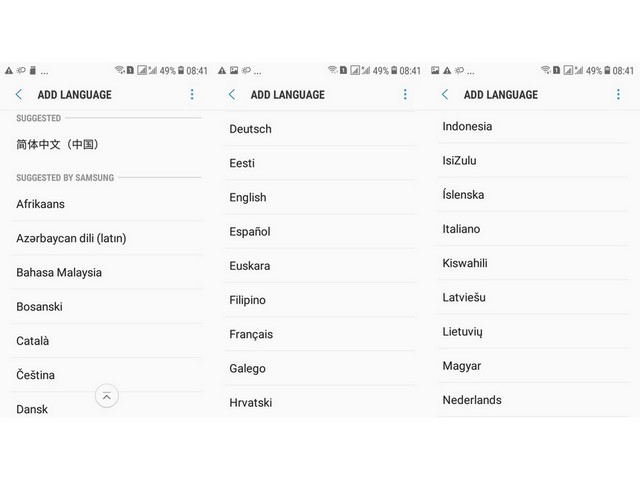The image size is (640, 480).
Task: Choose Afrikaans from the language list
Action: 41,204
